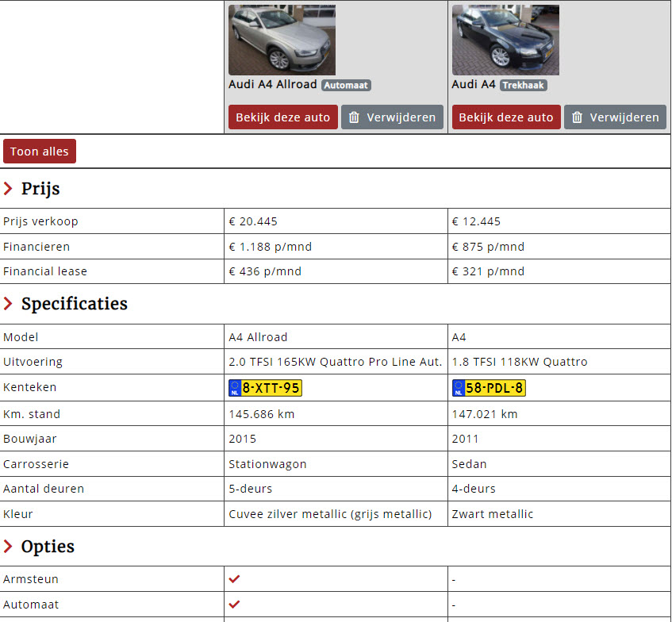Click the 'Km. stand' row label
Image resolution: width=672 pixels, height=622 pixels.
(x=32, y=414)
